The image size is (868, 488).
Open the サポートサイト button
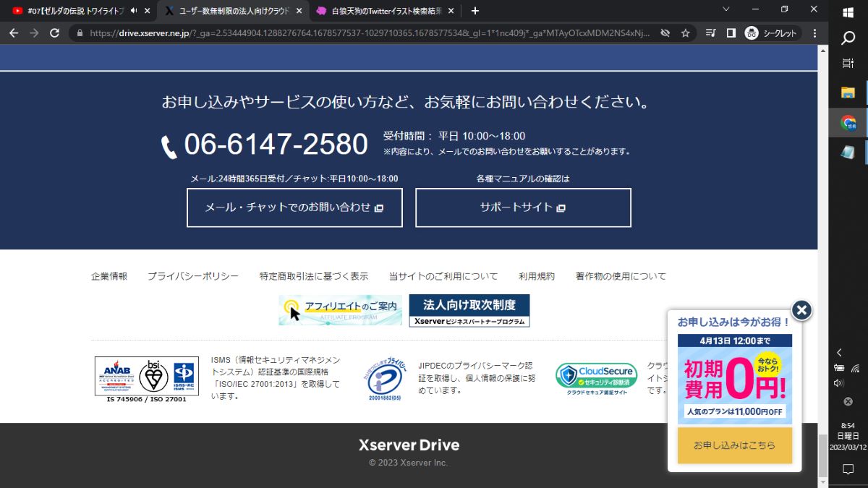(x=523, y=207)
